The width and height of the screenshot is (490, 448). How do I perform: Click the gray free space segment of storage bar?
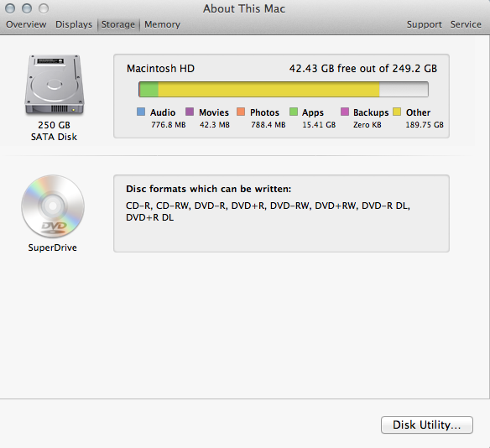pyautogui.click(x=404, y=90)
